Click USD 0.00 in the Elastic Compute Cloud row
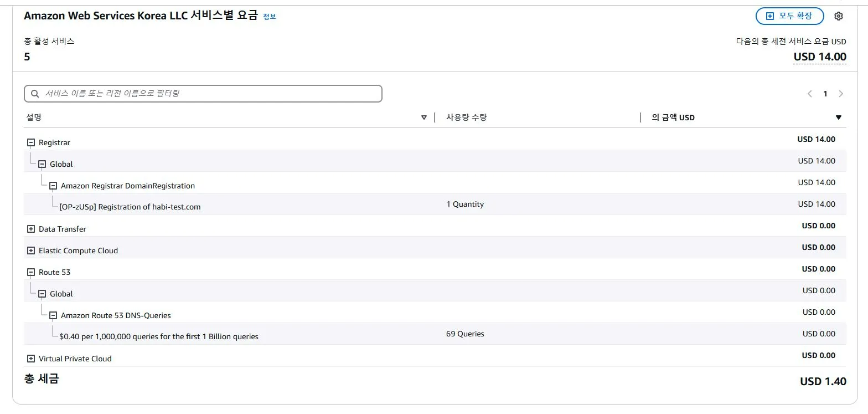The height and width of the screenshot is (414, 868). pyautogui.click(x=819, y=247)
